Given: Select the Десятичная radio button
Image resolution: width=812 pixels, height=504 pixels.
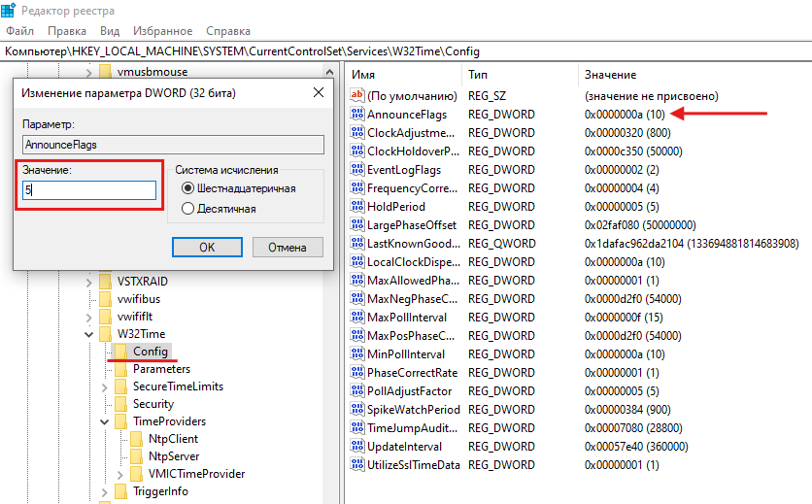Looking at the screenshot, I should pos(187,208).
